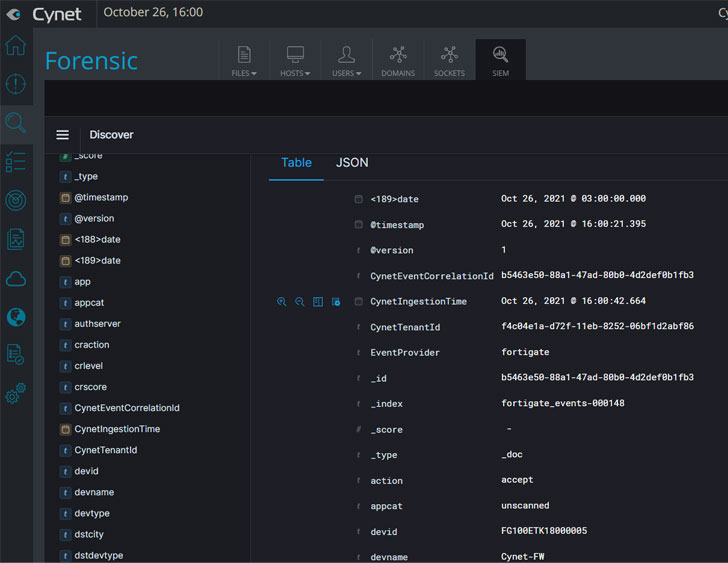Open the document check icon in sidebar
This screenshot has height=563, width=728.
point(16,355)
